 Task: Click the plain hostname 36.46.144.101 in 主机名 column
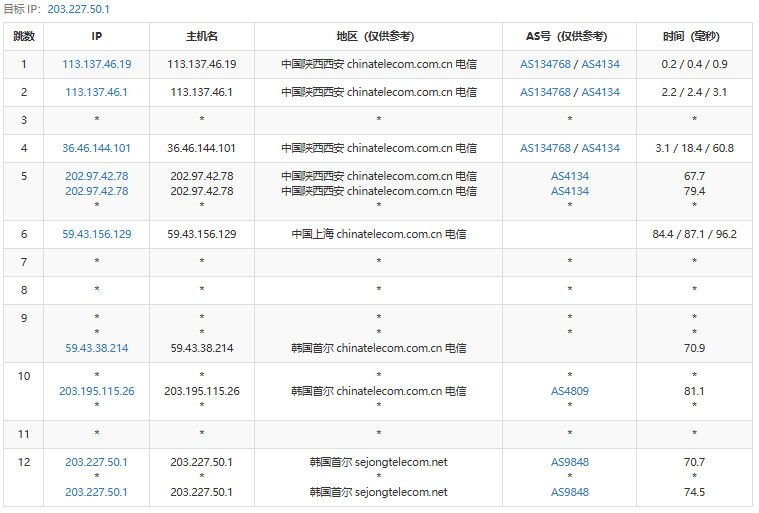(x=202, y=148)
